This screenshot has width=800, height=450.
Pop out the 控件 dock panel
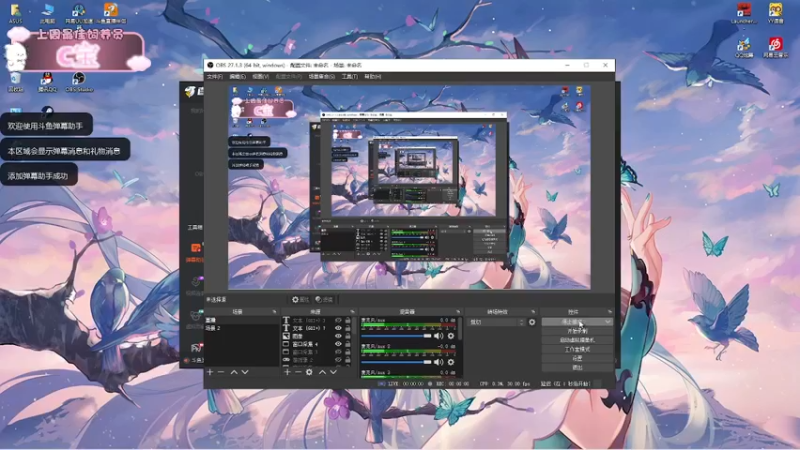[x=610, y=311]
